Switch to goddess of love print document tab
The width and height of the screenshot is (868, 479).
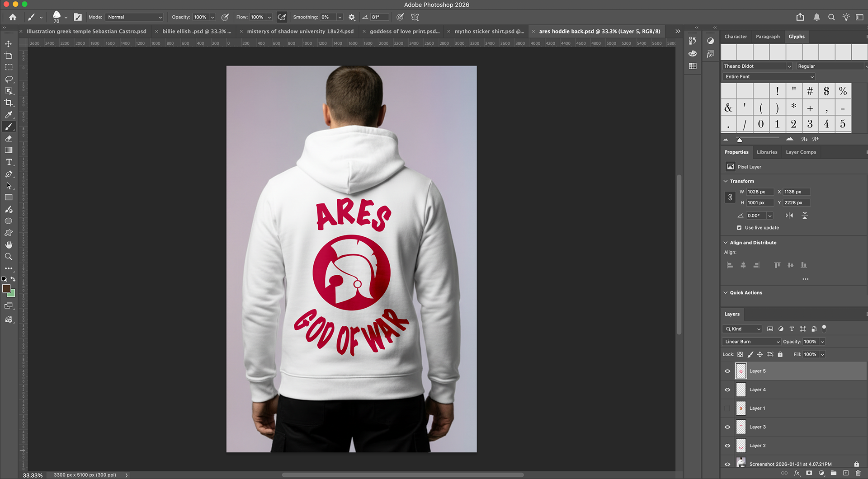coord(405,32)
